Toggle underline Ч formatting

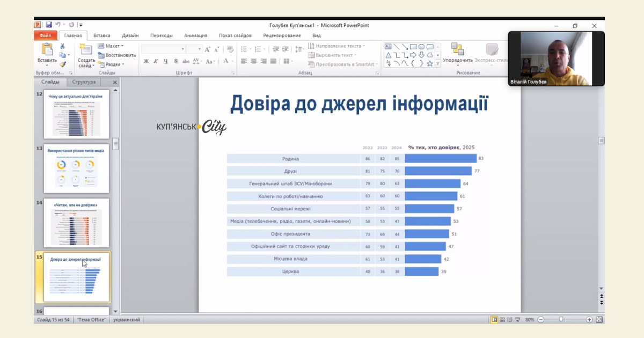click(x=166, y=61)
